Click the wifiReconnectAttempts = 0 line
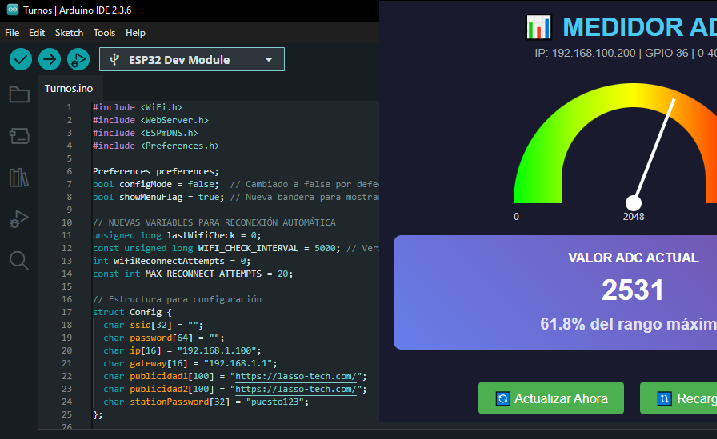The width and height of the screenshot is (717, 439). [172, 261]
